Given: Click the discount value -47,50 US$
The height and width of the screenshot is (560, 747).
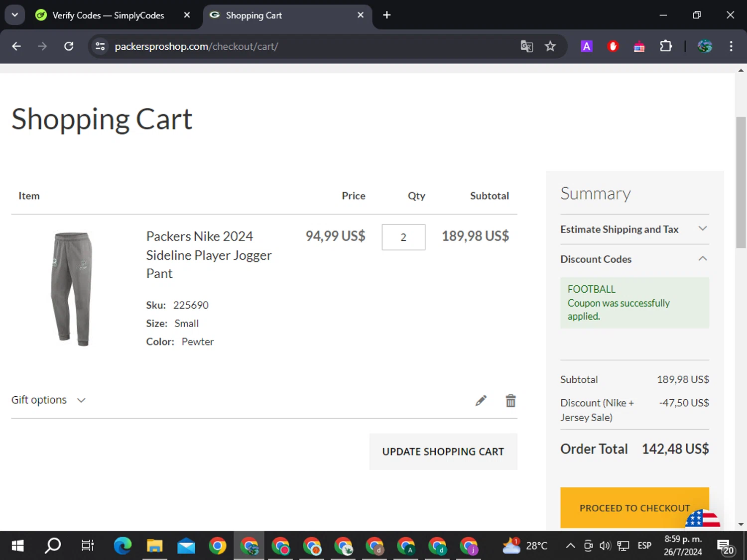Looking at the screenshot, I should point(684,403).
